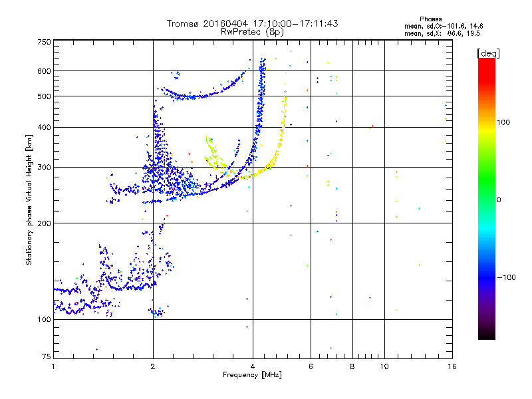The width and height of the screenshot is (532, 399).
Task: Click the height axis tick "500"
Action: 44,96
